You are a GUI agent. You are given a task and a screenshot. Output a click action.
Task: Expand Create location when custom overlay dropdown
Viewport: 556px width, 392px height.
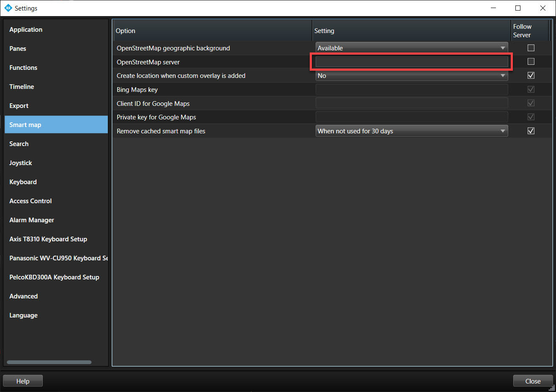tap(411, 76)
